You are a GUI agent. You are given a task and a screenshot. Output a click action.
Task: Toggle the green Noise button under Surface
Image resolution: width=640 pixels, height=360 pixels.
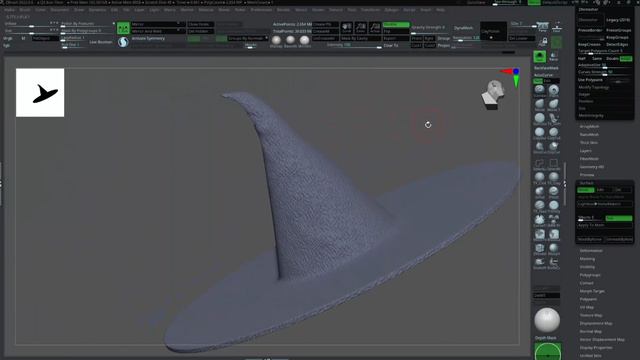pos(585,190)
